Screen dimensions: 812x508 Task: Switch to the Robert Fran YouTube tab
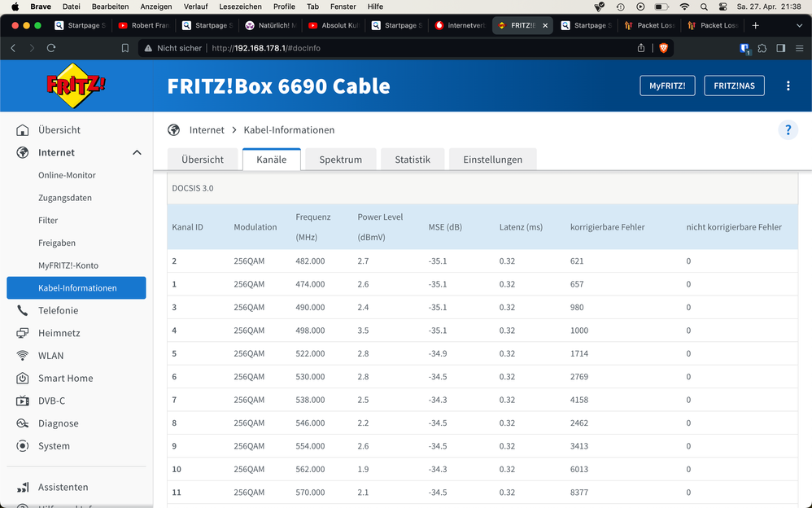[x=143, y=25]
